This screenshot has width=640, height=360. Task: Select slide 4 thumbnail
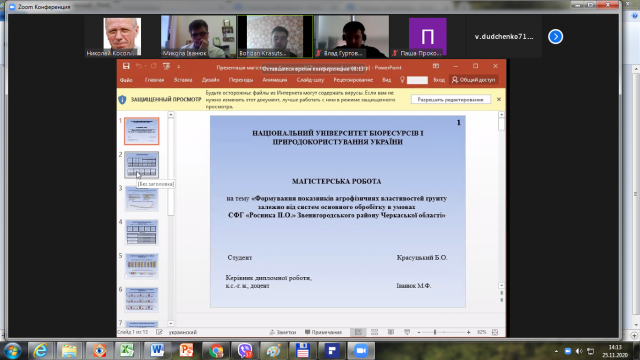coord(142,232)
